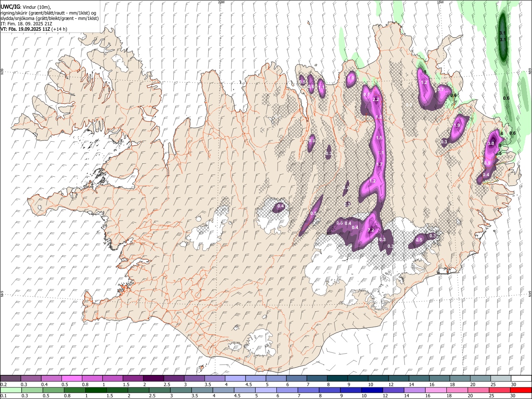Click the '20W' longitude label at the top

221,2
